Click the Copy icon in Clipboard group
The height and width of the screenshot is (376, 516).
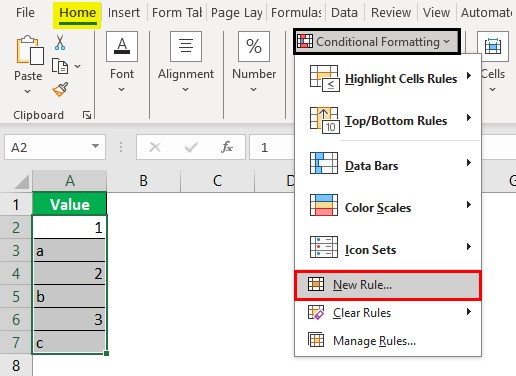[60, 66]
